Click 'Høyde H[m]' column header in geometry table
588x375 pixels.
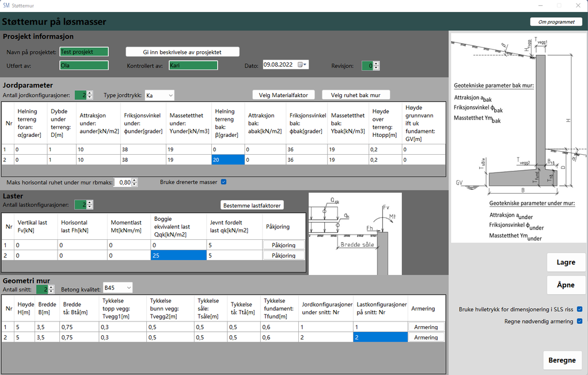click(x=25, y=308)
